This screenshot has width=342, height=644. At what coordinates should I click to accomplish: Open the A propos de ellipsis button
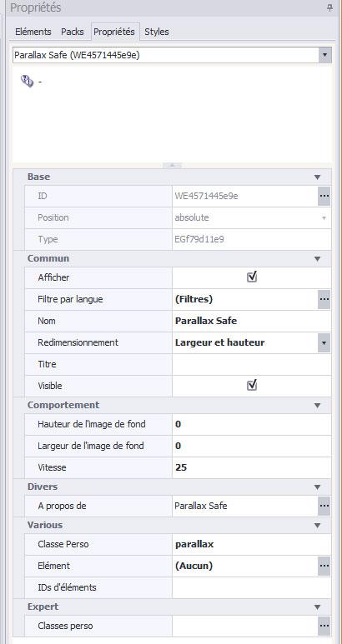(324, 506)
